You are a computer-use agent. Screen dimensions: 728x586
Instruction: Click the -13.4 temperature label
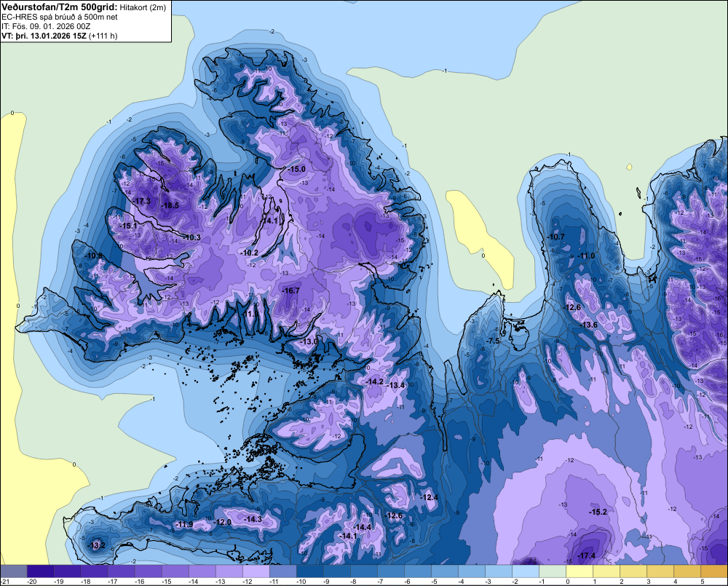point(395,385)
